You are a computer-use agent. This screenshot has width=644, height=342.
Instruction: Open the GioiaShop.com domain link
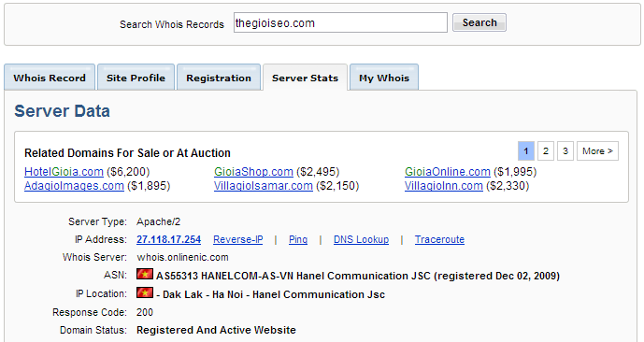click(x=253, y=172)
